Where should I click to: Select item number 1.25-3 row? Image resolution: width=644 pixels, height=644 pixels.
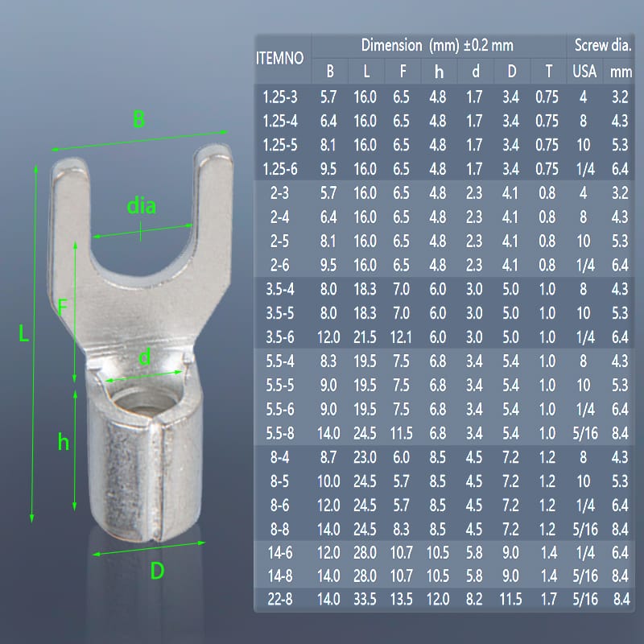[279, 97]
